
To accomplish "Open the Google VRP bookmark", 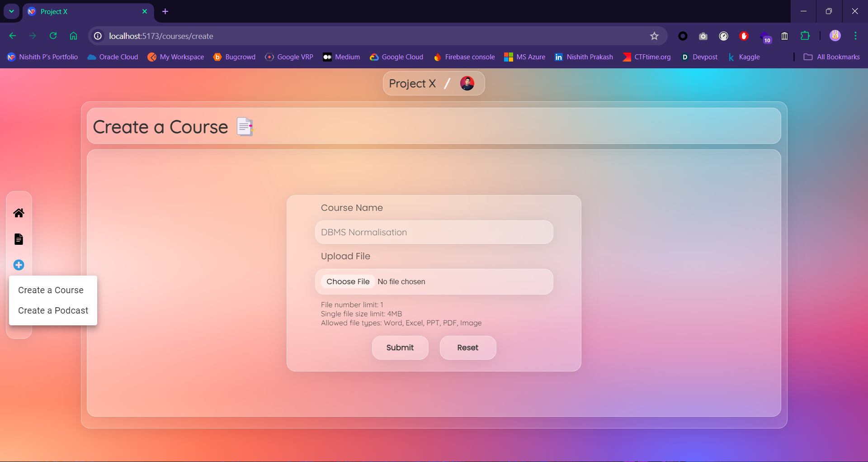I will 289,57.
